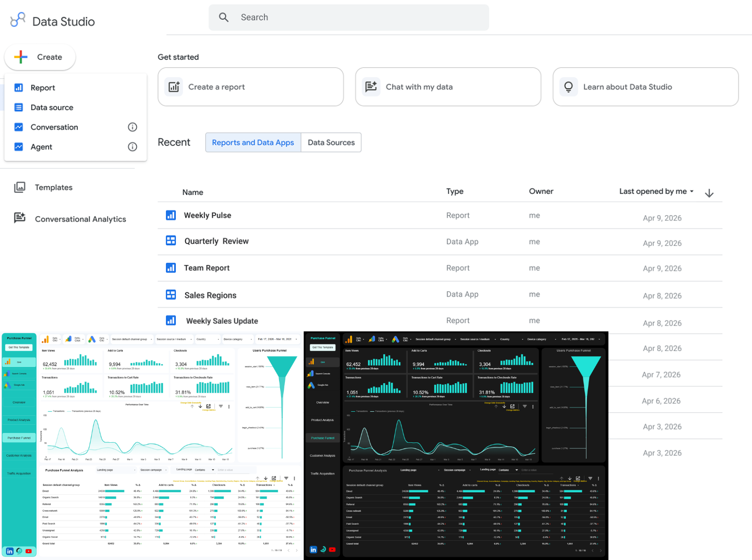Click inside the Search field

coord(349,17)
